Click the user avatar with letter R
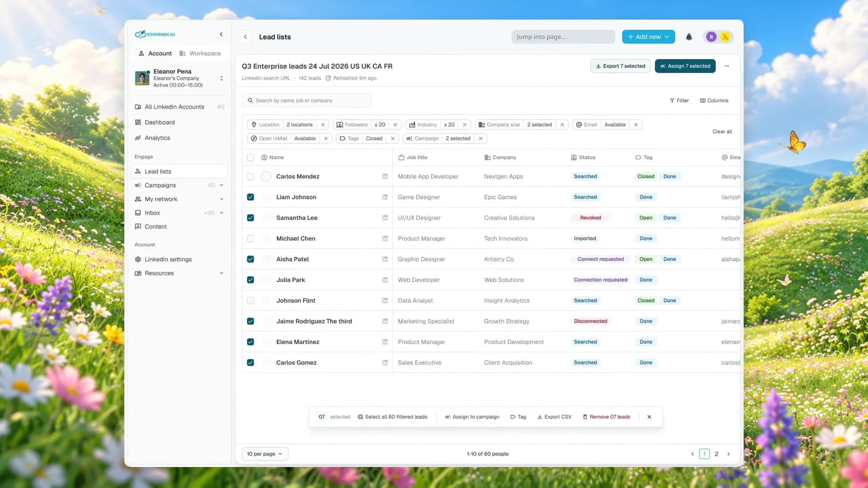The image size is (868, 488). click(711, 37)
